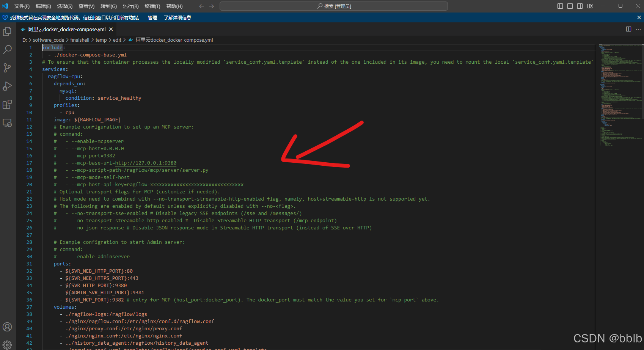Click the service_healthy value
Image resolution: width=644 pixels, height=350 pixels.
coord(119,98)
